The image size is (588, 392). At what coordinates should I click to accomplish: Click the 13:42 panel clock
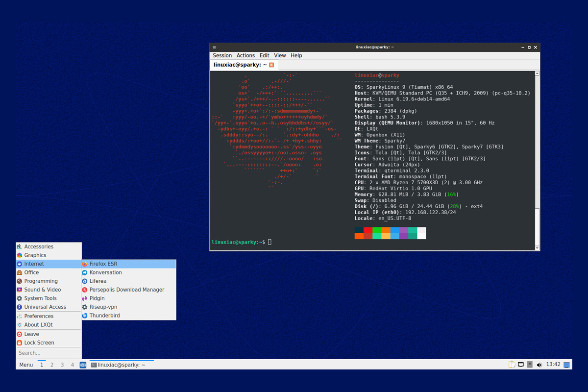point(553,365)
